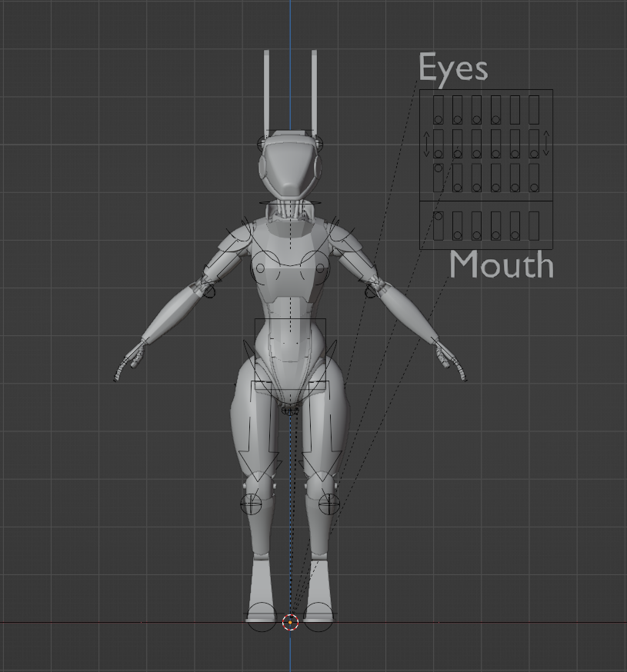Click the 3D cursor at the world origin
The width and height of the screenshot is (627, 672).
(290, 622)
